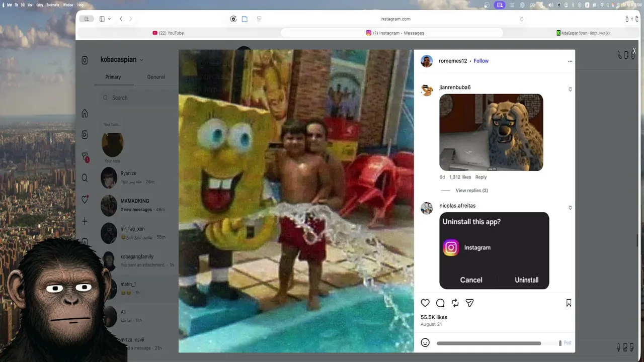This screenshot has width=644, height=362.
Task: Open the Uninstall this app image comment
Action: (x=494, y=251)
